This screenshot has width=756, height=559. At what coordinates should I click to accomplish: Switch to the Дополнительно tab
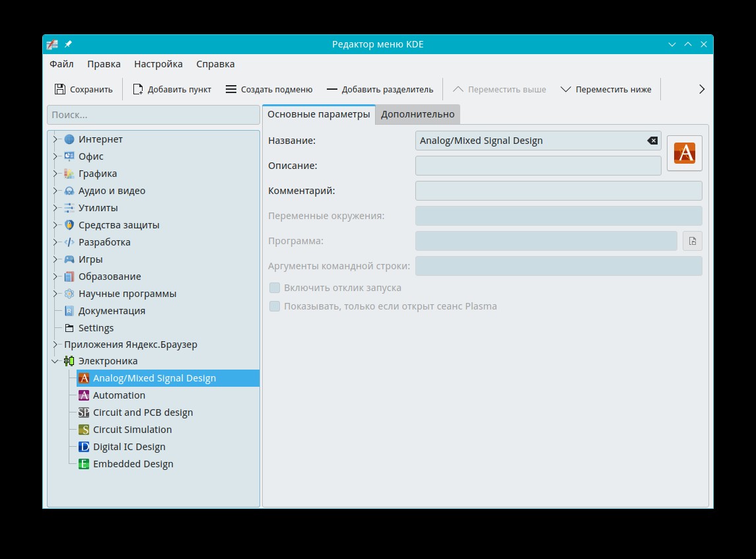pos(417,114)
